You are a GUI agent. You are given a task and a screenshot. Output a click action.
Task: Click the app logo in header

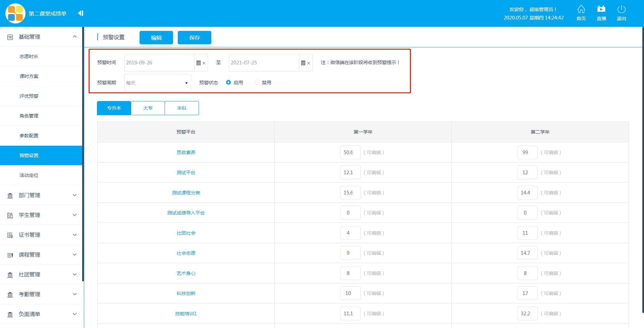pos(15,13)
